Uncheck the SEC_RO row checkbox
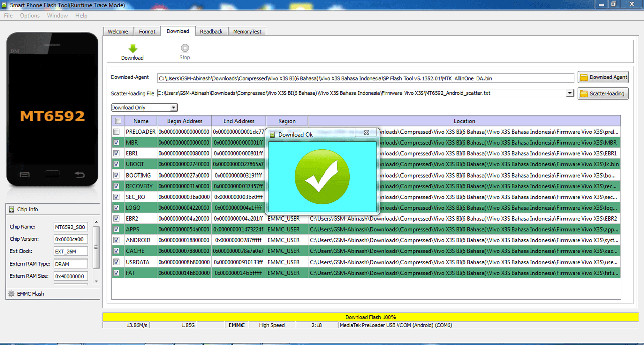The height and width of the screenshot is (345, 644). 117,197
